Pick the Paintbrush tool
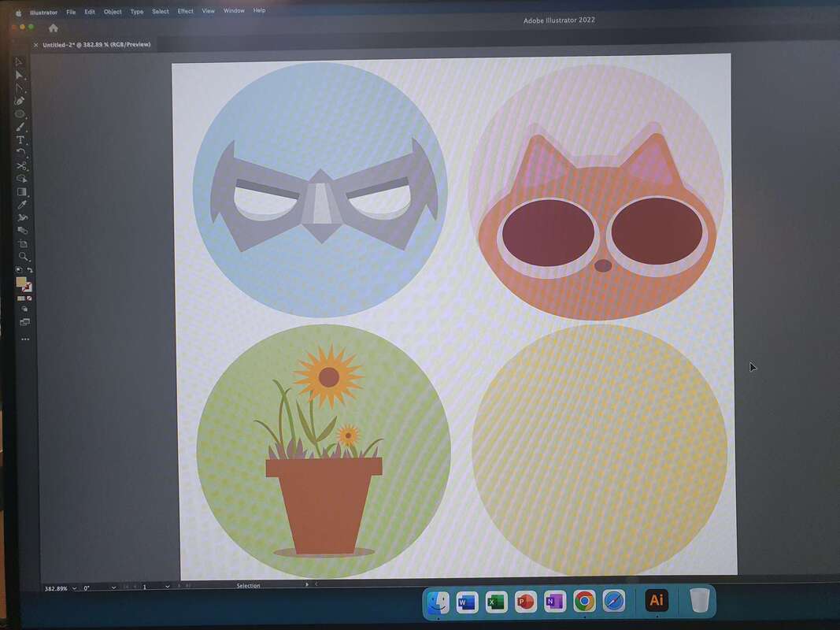Viewport: 840px width, 630px height. tap(21, 127)
